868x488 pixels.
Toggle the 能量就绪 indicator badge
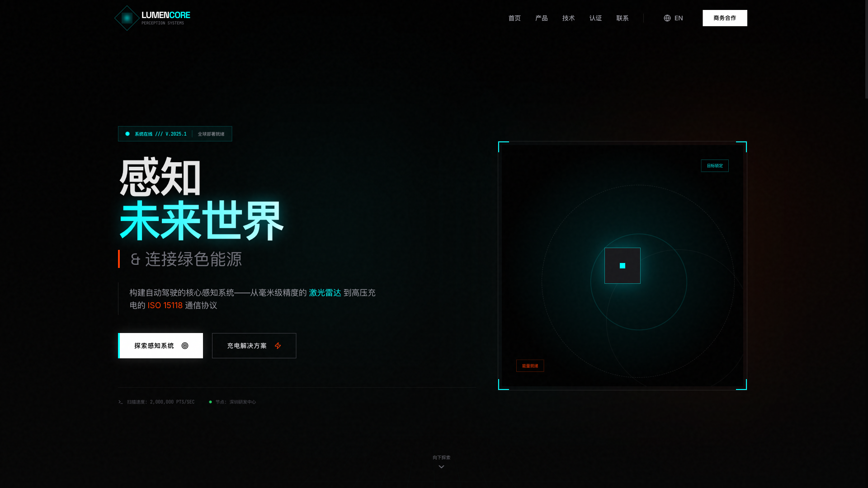pyautogui.click(x=530, y=366)
